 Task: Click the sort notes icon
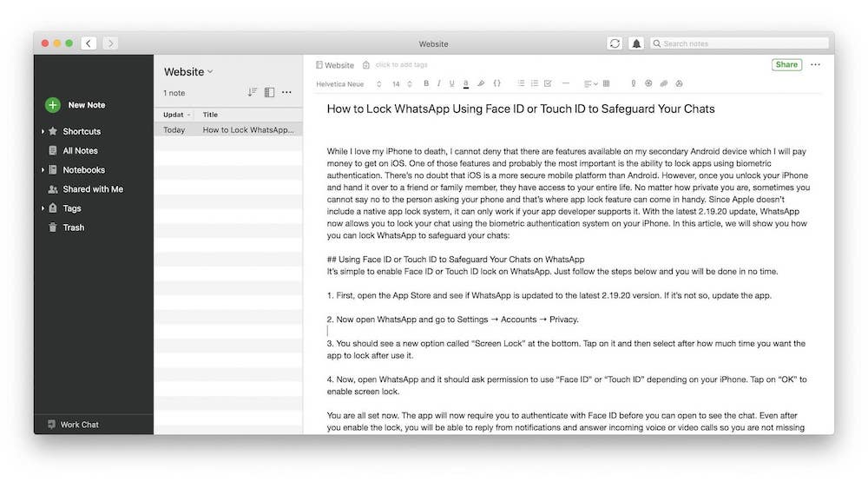(x=252, y=92)
